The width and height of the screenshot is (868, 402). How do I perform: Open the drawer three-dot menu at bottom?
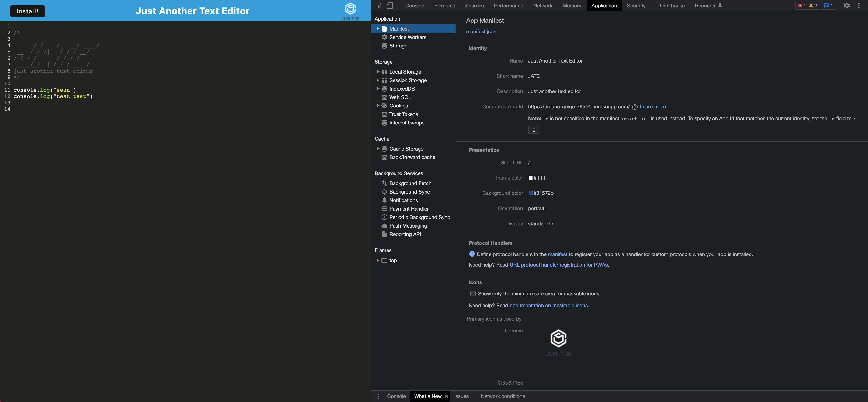click(x=378, y=396)
